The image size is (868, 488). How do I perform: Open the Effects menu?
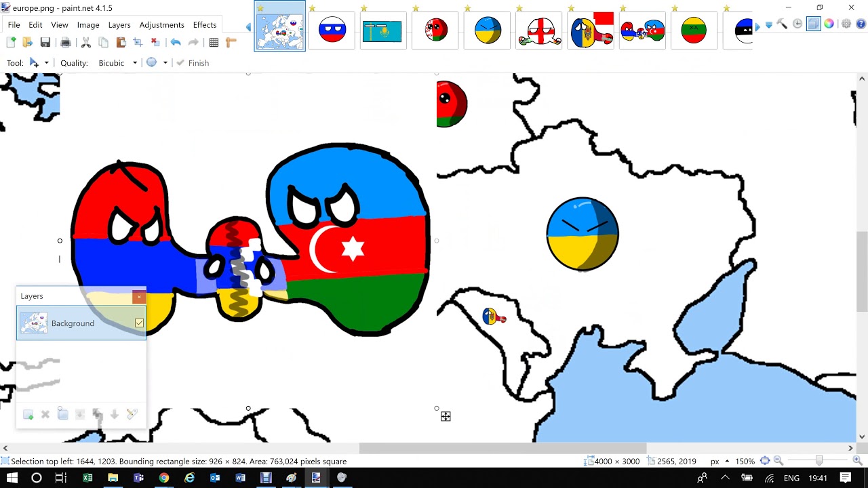coord(205,24)
